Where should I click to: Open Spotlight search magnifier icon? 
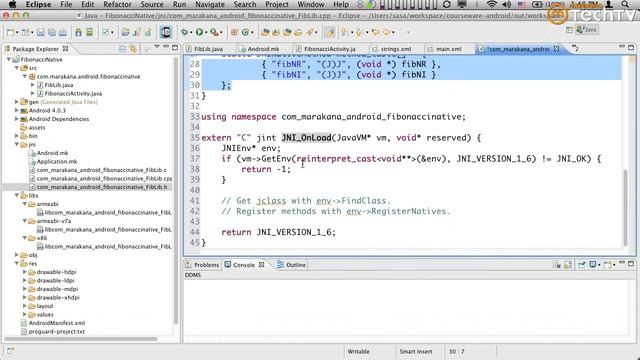click(x=625, y=4)
